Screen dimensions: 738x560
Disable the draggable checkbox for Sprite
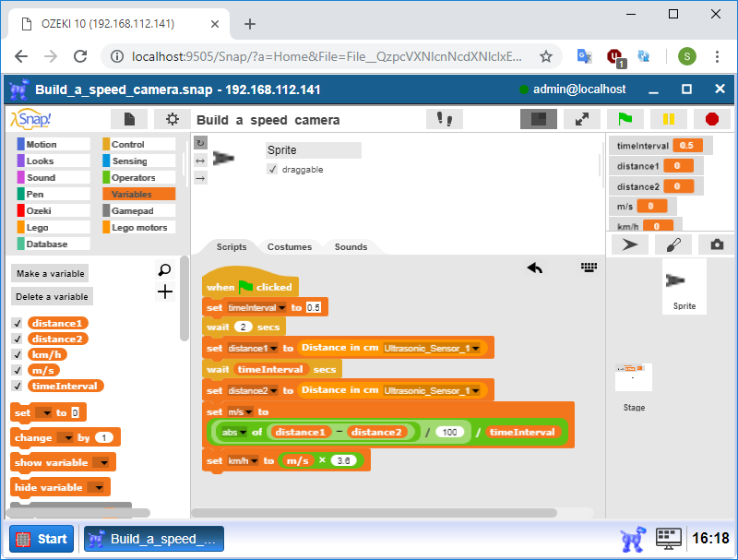[x=272, y=170]
